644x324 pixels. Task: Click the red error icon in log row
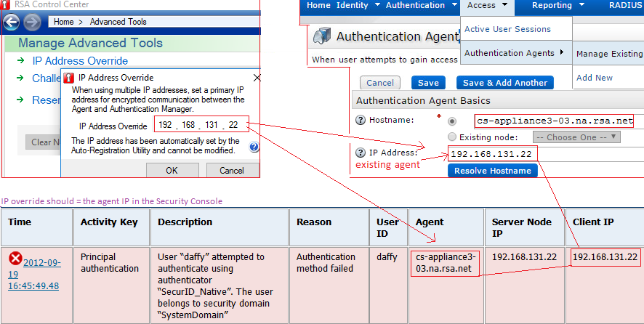click(15, 259)
